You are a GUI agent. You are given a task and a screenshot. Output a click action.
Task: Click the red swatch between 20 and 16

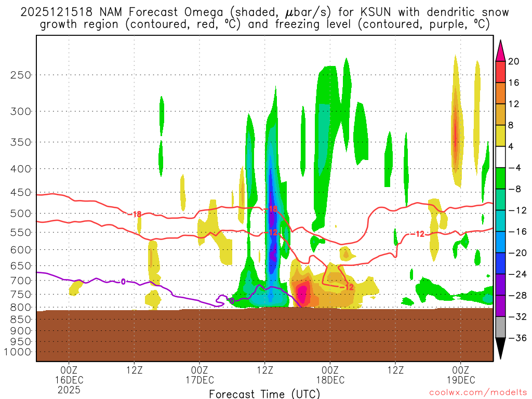(x=500, y=72)
